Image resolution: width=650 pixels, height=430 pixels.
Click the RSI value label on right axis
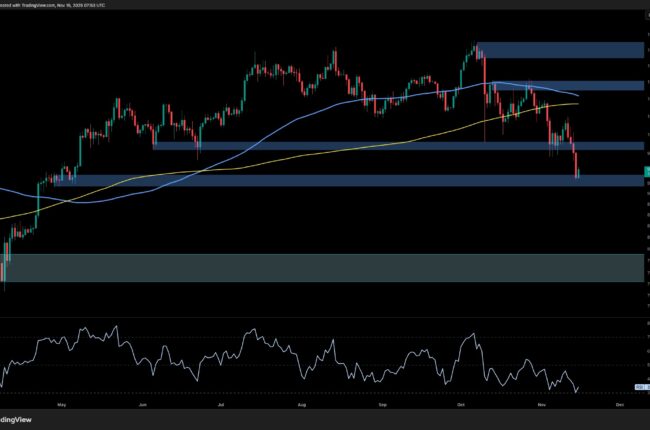coord(641,386)
